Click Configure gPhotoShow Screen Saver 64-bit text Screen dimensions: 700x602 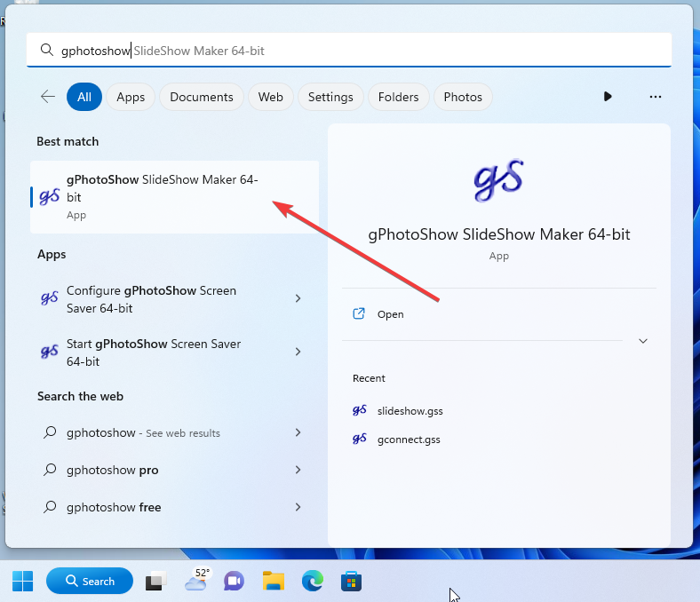[151, 299]
